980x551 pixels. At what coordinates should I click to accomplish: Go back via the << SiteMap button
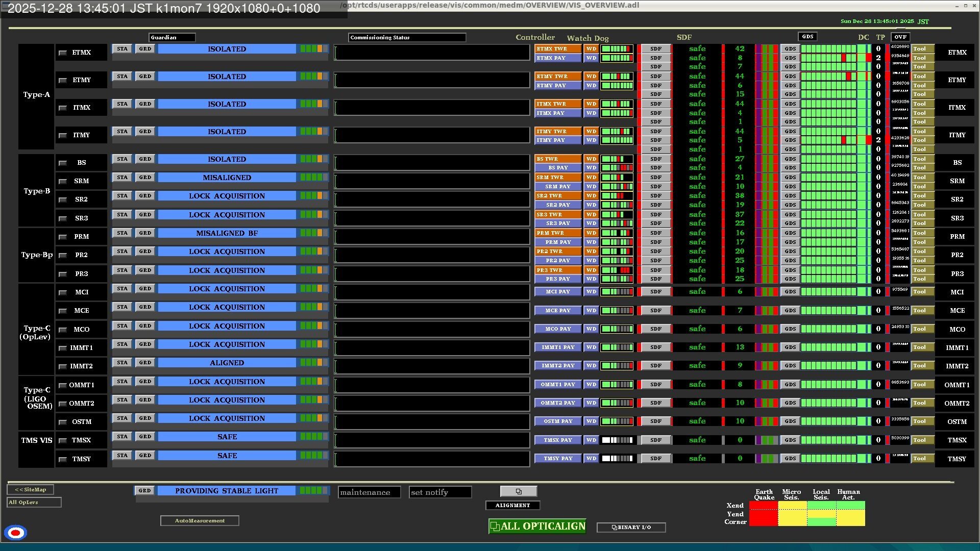click(x=31, y=490)
